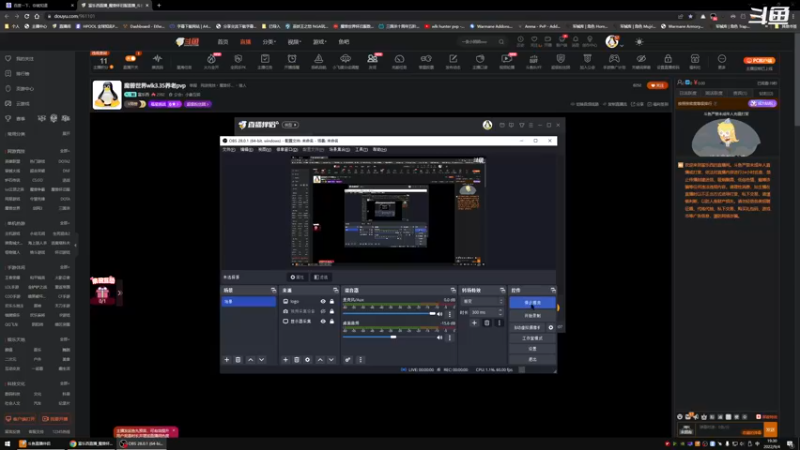Open dropdown pill beside companion app logo
Image resolution: width=800 pixels, height=450 pixels.
tap(290, 125)
